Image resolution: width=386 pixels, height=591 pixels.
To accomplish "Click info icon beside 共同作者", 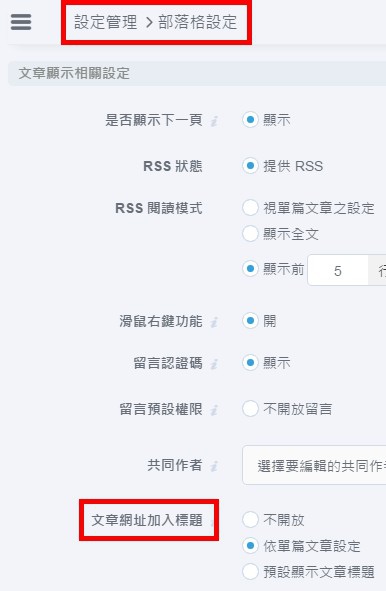I will point(214,466).
